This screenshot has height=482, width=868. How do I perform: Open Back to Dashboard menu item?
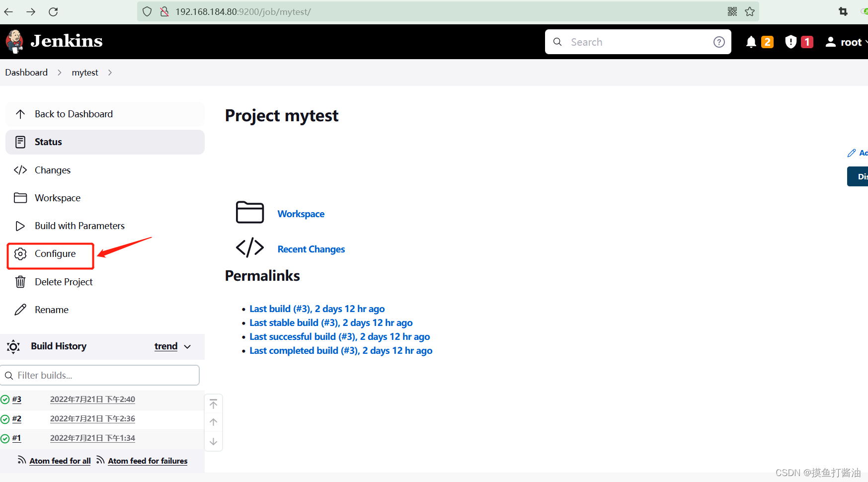(x=105, y=114)
